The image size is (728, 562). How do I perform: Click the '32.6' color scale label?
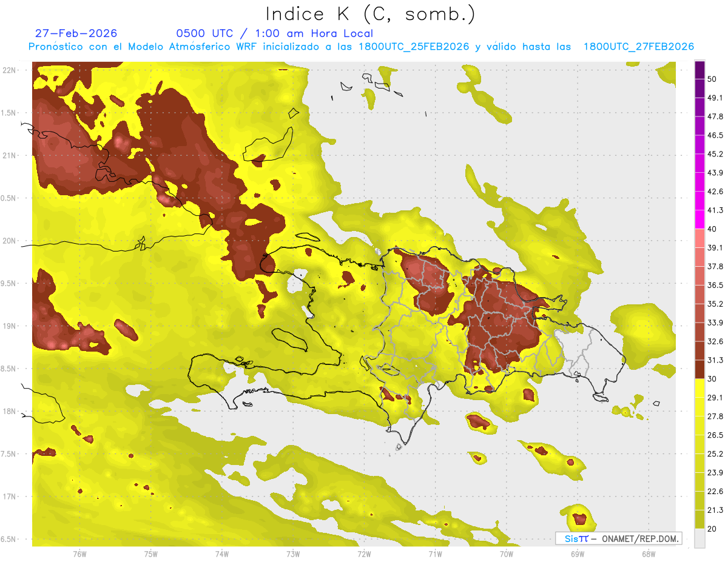[x=715, y=341]
